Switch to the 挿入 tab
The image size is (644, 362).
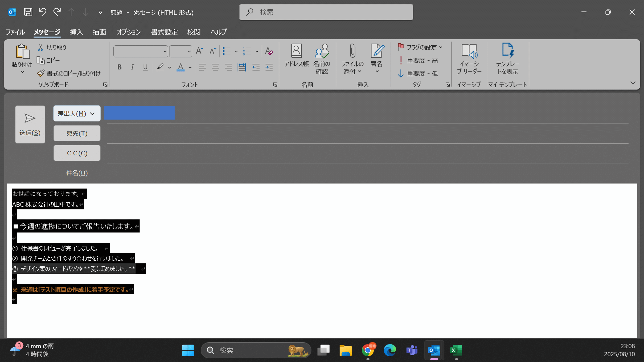[x=76, y=32]
